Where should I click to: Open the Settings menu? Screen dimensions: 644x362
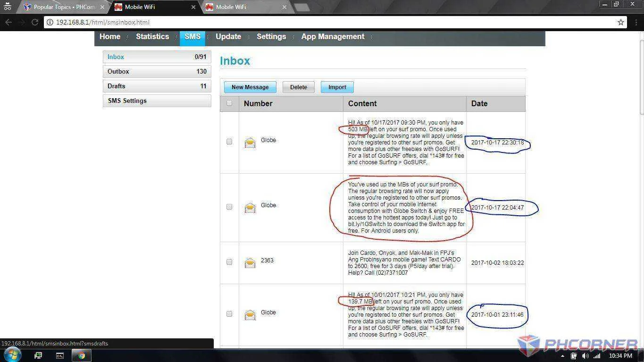point(271,37)
